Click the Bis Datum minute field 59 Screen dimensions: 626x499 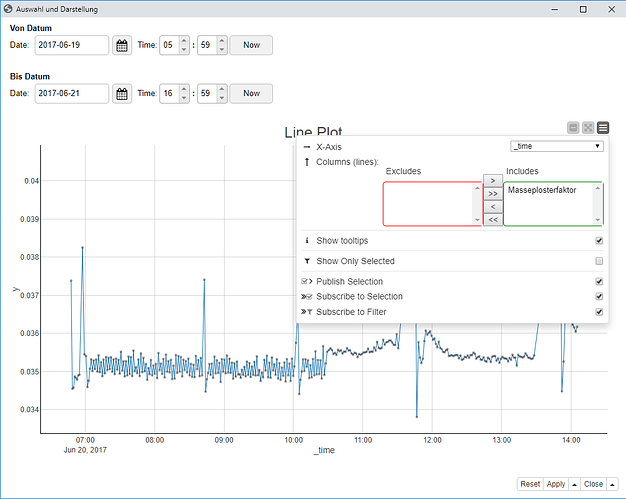[207, 93]
